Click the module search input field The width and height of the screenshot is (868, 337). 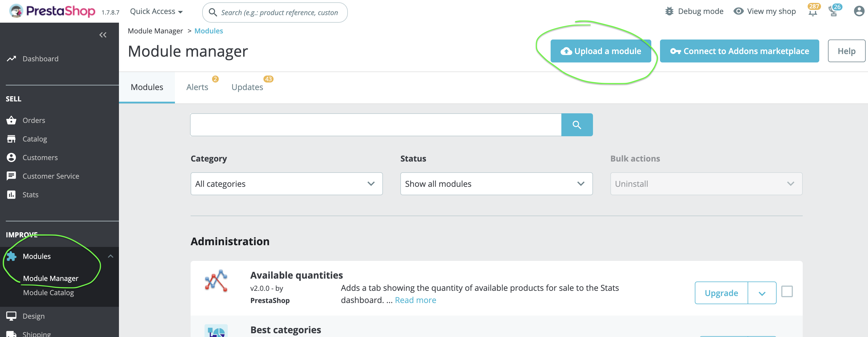[375, 125]
